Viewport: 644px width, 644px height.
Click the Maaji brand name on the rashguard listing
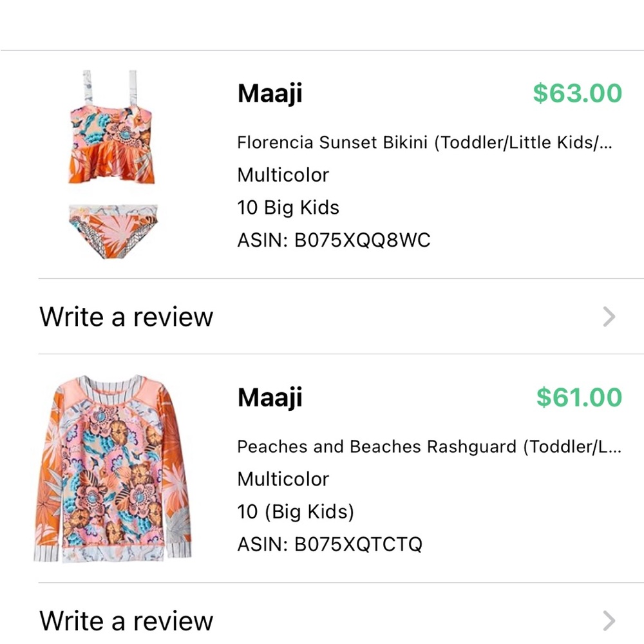click(x=270, y=397)
